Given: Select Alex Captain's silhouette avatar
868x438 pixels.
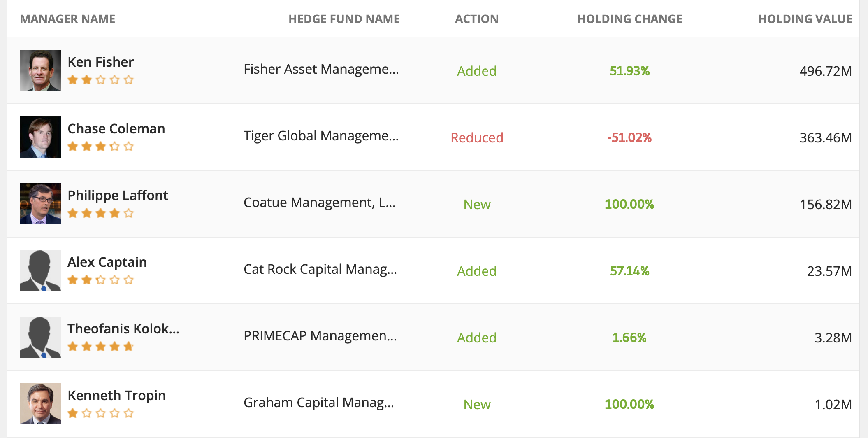Looking at the screenshot, I should pyautogui.click(x=40, y=270).
